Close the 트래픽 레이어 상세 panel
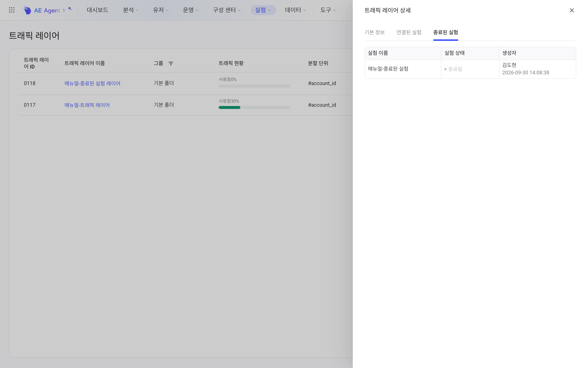This screenshot has width=588, height=368. pyautogui.click(x=572, y=10)
